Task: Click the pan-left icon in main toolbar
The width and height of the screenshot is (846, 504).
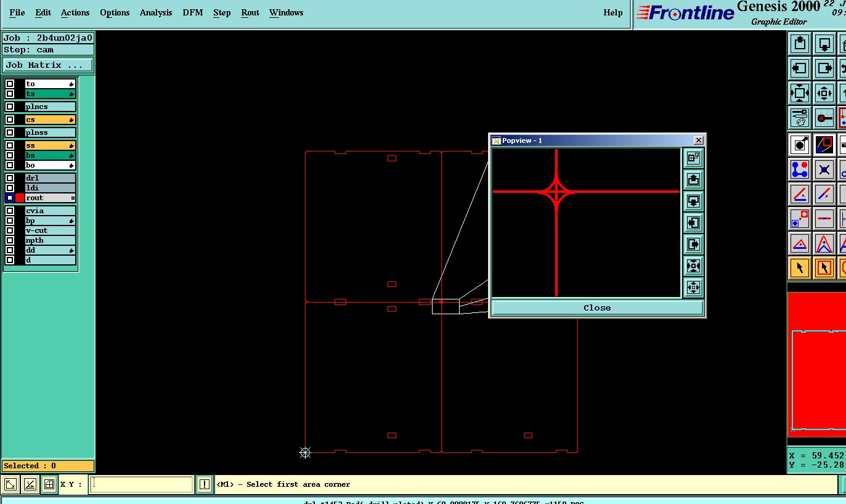Action: tap(800, 68)
